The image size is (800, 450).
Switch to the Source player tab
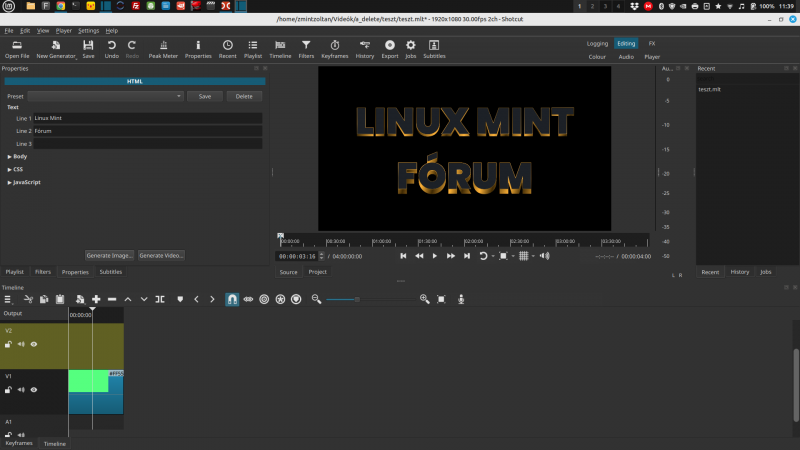[x=288, y=272]
